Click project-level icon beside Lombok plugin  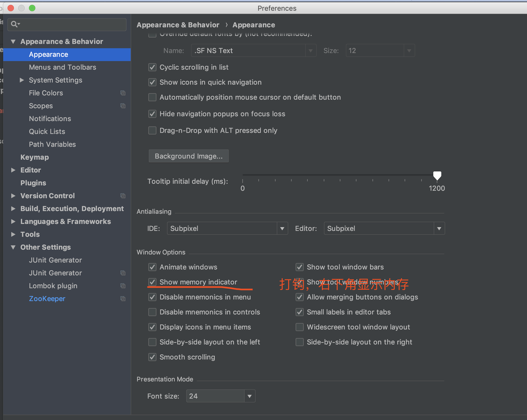point(123,286)
